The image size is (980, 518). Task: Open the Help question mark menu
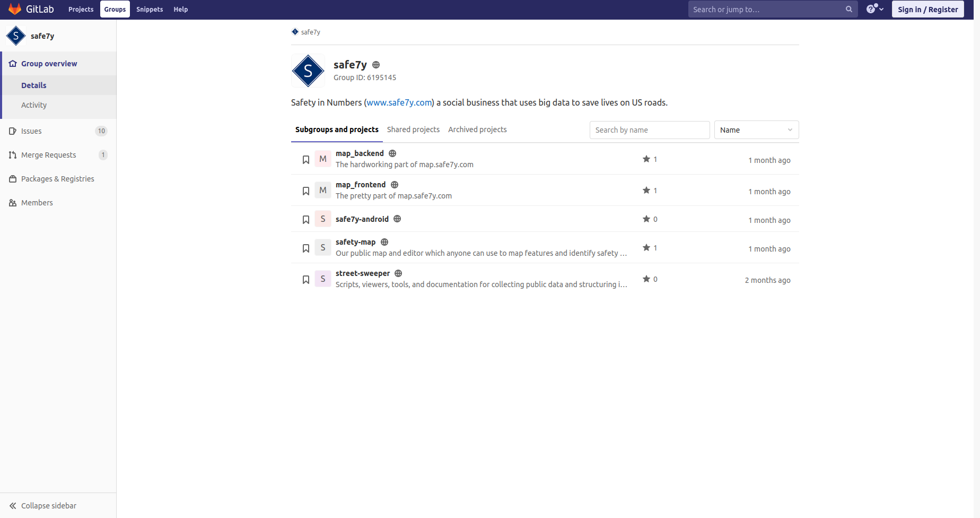point(874,9)
